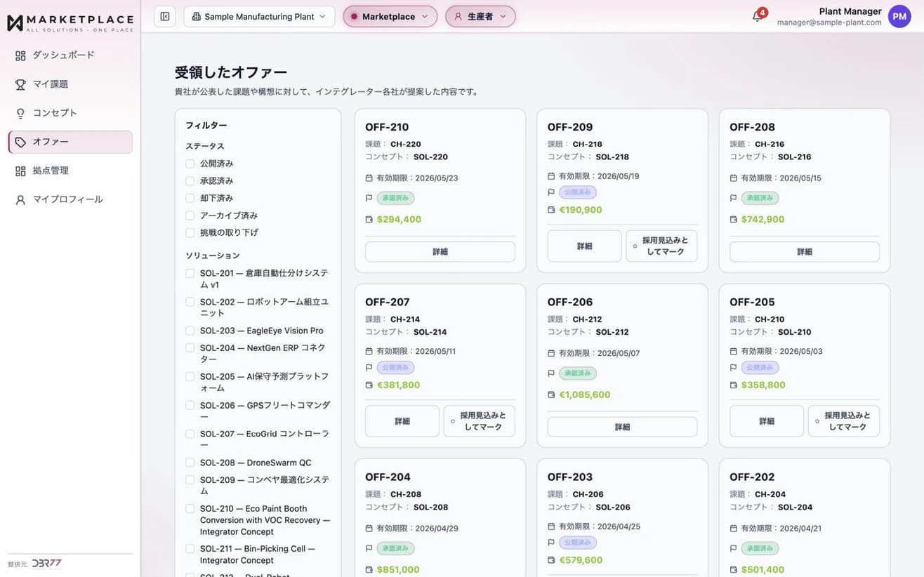Viewport: 924px width, 577px height.
Task: Click the SOL-216 concept ID on OFF-208
Action: coord(795,157)
